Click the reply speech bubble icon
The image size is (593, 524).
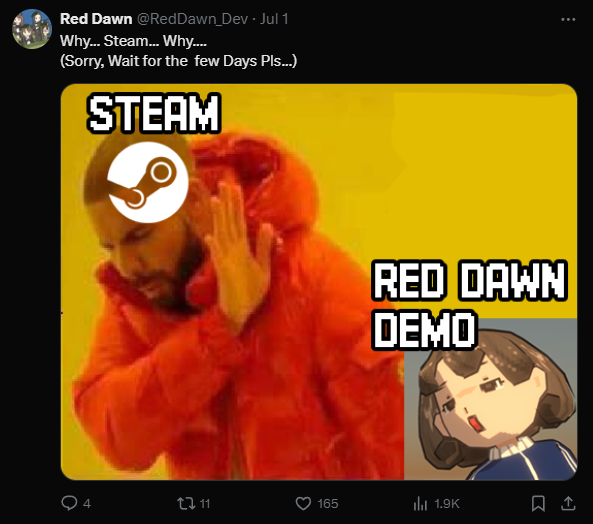[x=69, y=503]
